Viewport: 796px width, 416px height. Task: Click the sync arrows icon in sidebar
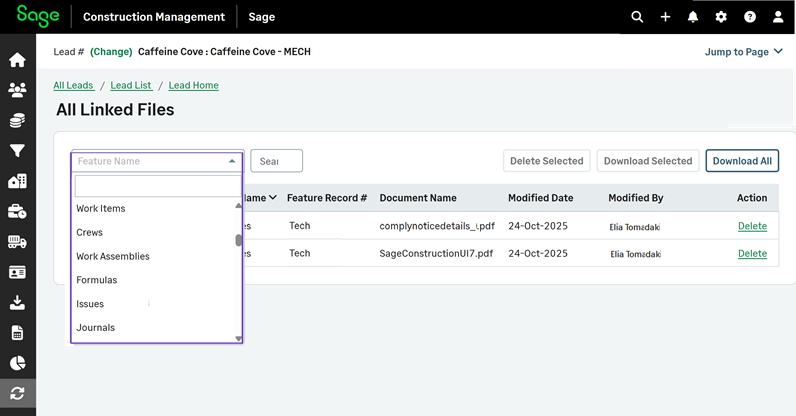pyautogui.click(x=17, y=393)
